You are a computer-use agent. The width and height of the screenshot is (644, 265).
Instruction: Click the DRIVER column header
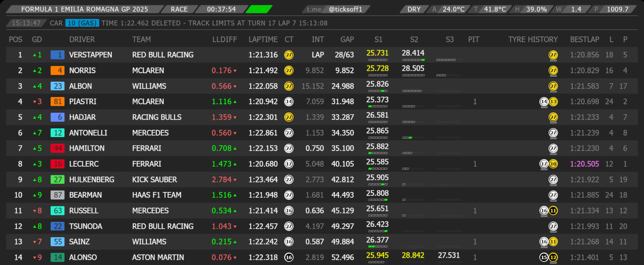(x=82, y=39)
